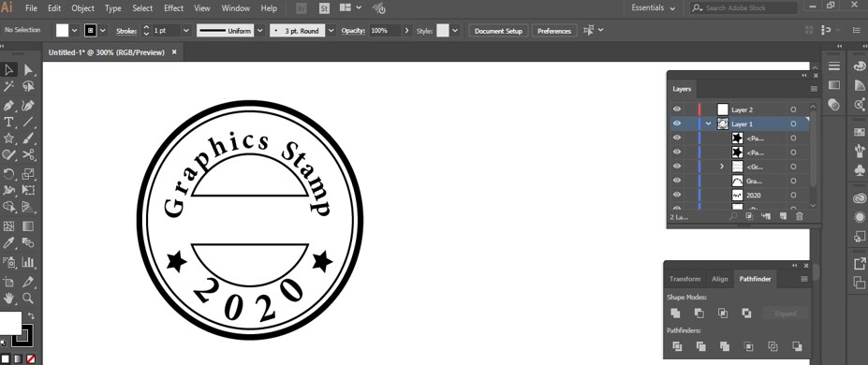Click the Minus Back pathfinder icon
Image resolution: width=868 pixels, height=365 pixels.
coord(797,346)
